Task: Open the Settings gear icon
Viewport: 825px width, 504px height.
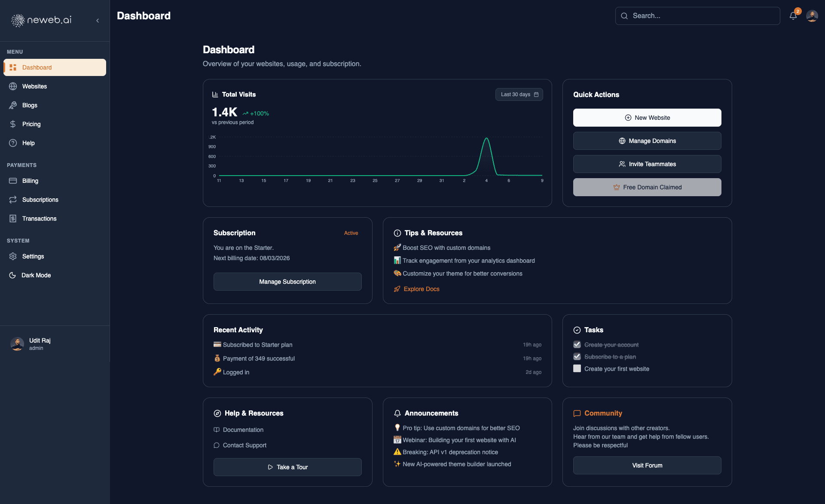Action: [13, 256]
